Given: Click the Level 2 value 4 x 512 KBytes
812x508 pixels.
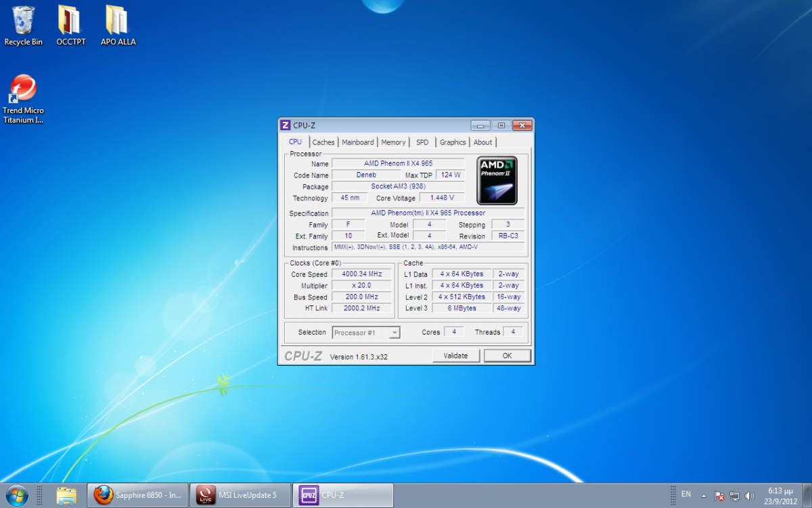Looking at the screenshot, I should click(461, 297).
